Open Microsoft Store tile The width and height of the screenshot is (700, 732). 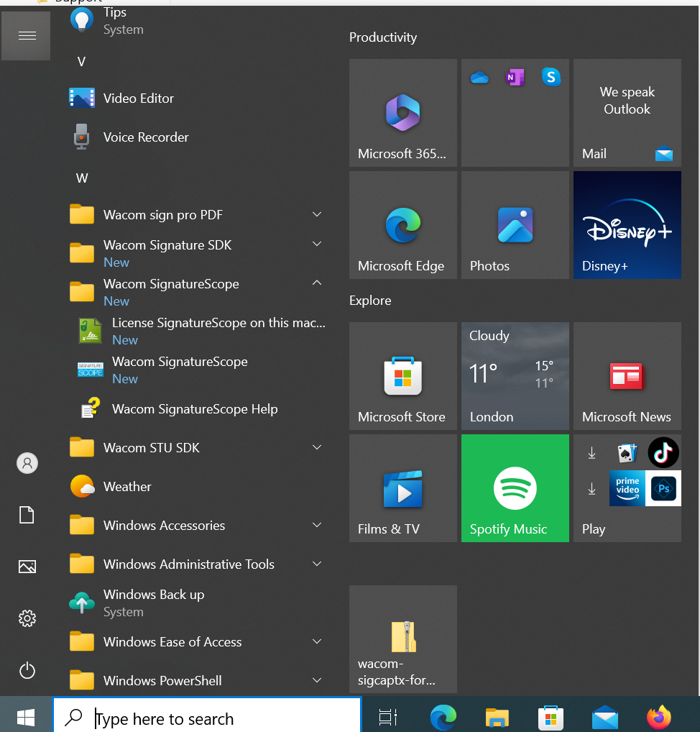coord(402,376)
